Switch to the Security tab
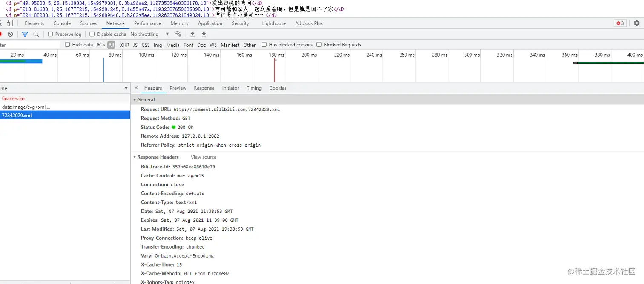The image size is (644, 284). [x=240, y=23]
